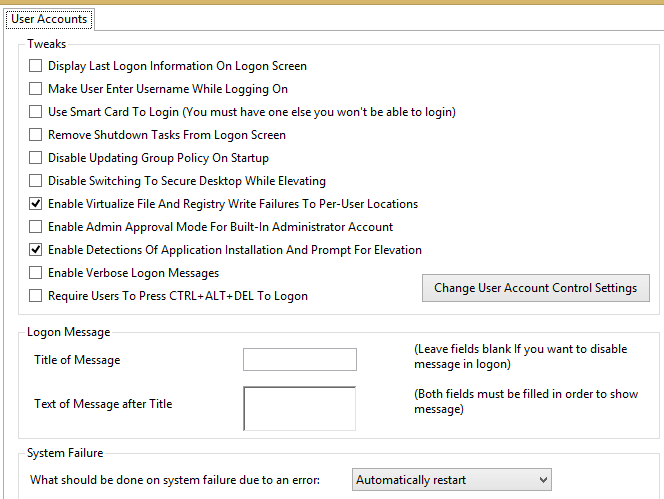Focus the Text of Message after Title box
Viewport: 664px width, 499px height.
[299, 408]
